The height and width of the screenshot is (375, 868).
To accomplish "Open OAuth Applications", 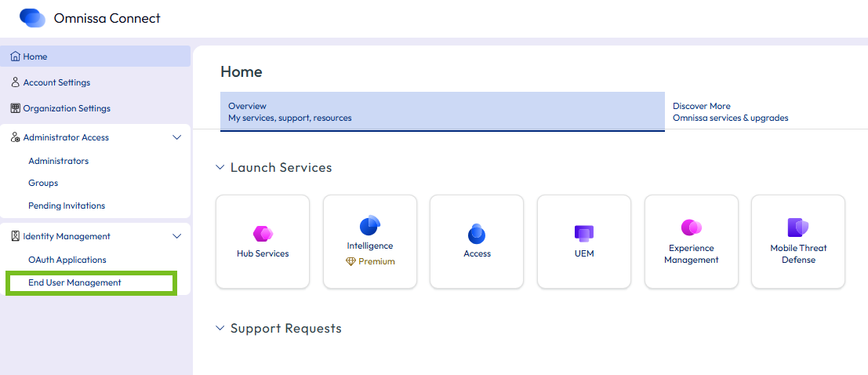I will pyautogui.click(x=67, y=259).
